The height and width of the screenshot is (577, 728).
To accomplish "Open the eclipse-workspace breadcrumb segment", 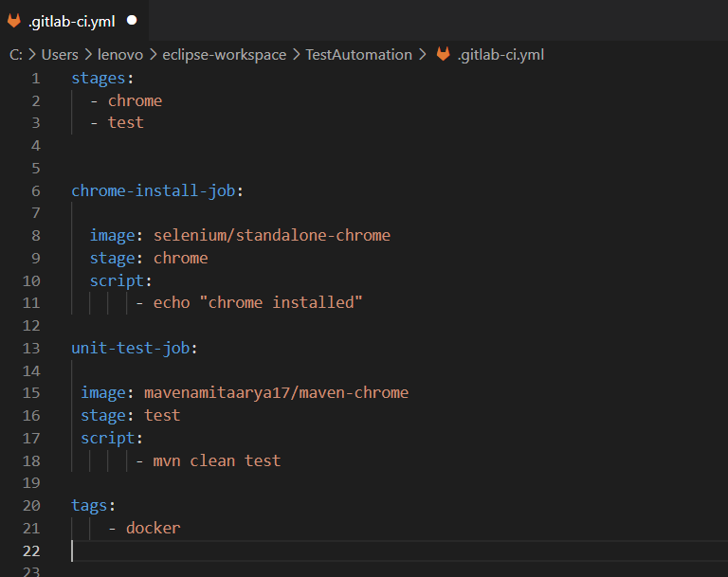I will click(x=225, y=55).
